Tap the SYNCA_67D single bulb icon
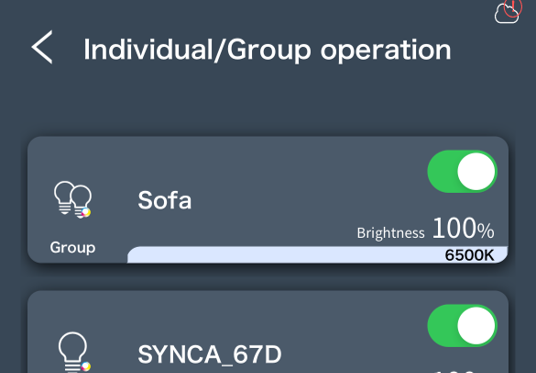The width and height of the screenshot is (536, 373). (74, 352)
